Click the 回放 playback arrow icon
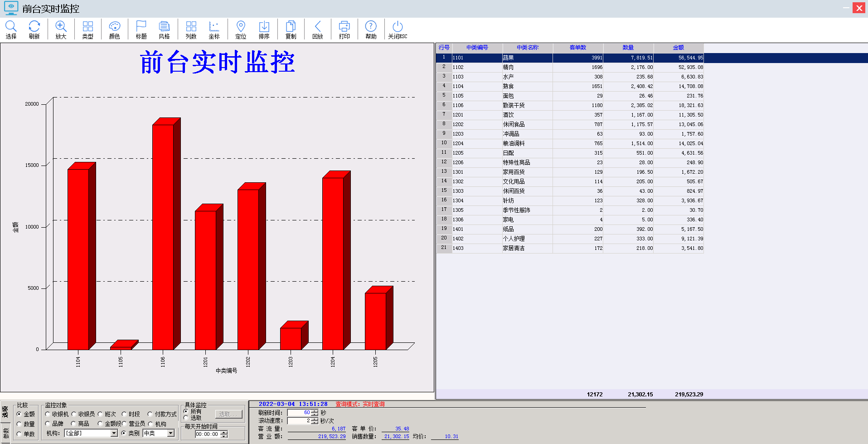This screenshot has height=444, width=868. [x=317, y=27]
